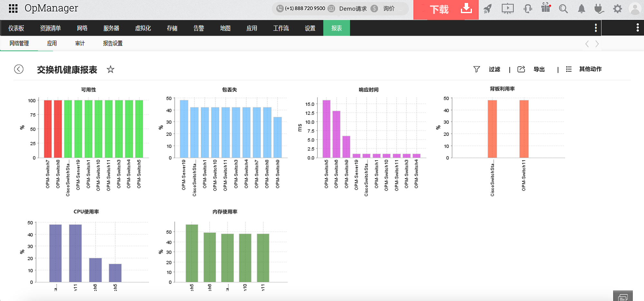644x301 pixels.
Task: Click the headset support icon
Action: pos(528,9)
